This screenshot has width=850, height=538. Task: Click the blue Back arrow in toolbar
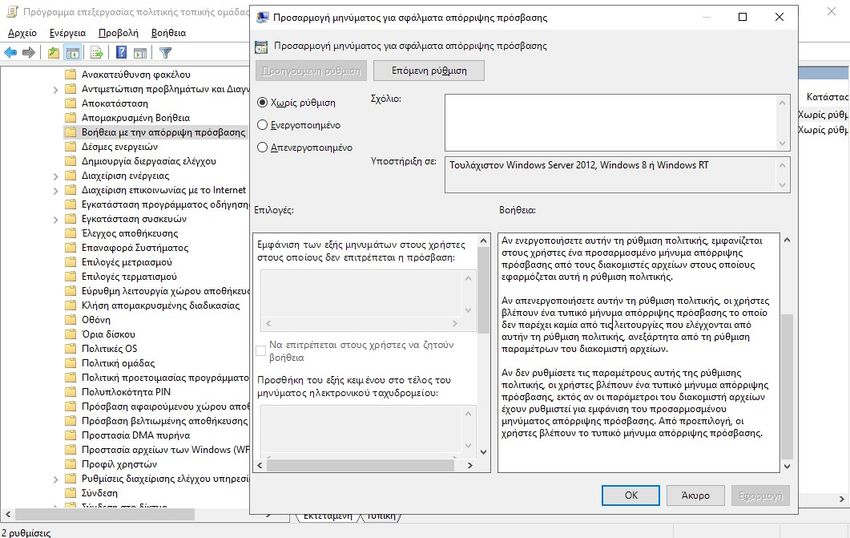point(11,53)
